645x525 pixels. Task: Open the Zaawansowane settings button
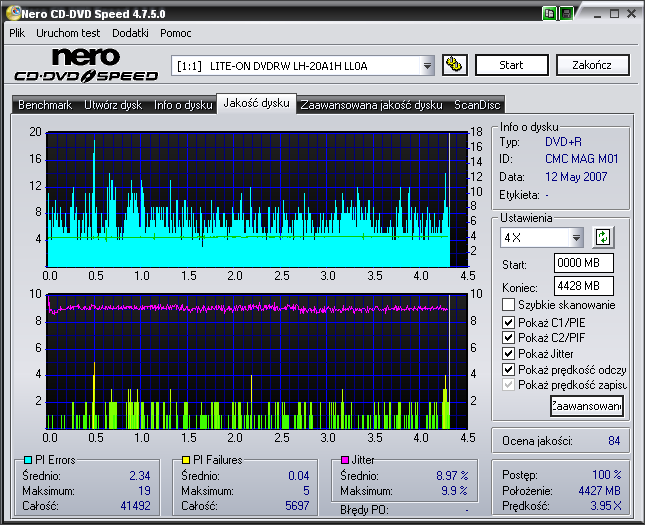coord(587,406)
